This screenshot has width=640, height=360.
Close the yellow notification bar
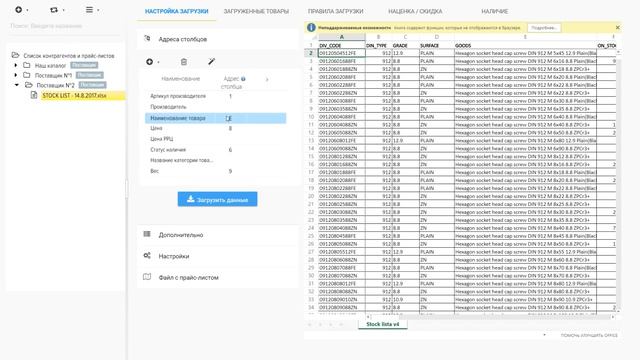point(618,27)
